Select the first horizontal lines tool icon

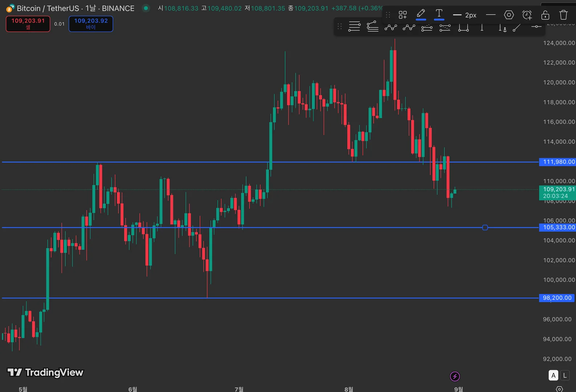tap(354, 26)
